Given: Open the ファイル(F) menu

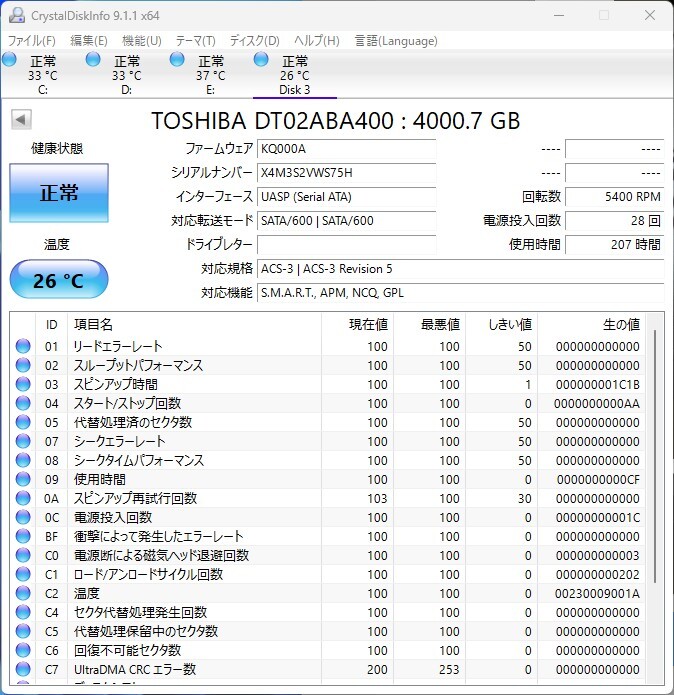Looking at the screenshot, I should [x=31, y=41].
